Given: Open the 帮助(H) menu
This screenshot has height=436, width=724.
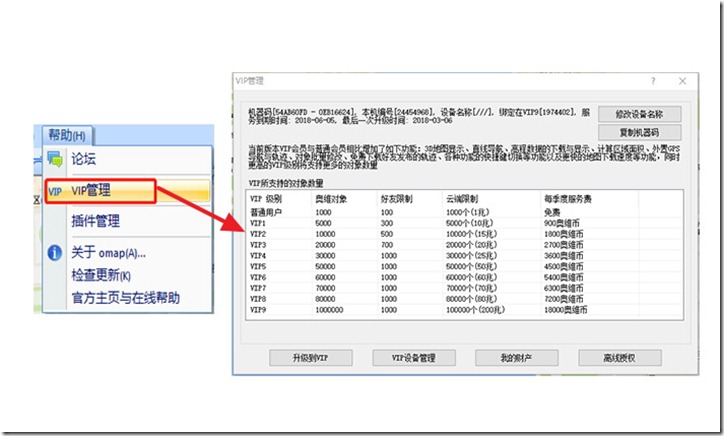Looking at the screenshot, I should (x=70, y=135).
